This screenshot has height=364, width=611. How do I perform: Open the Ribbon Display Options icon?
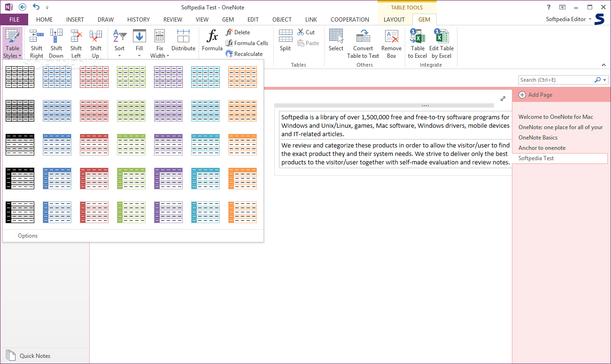(562, 7)
